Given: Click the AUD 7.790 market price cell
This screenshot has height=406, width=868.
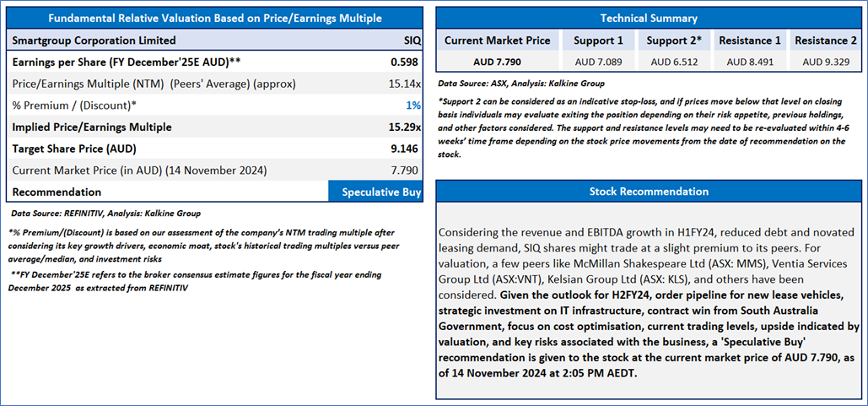Looking at the screenshot, I should (497, 62).
